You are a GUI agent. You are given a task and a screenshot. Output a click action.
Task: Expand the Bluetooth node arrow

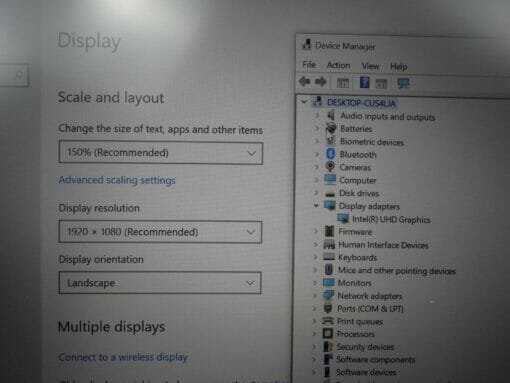pos(317,154)
